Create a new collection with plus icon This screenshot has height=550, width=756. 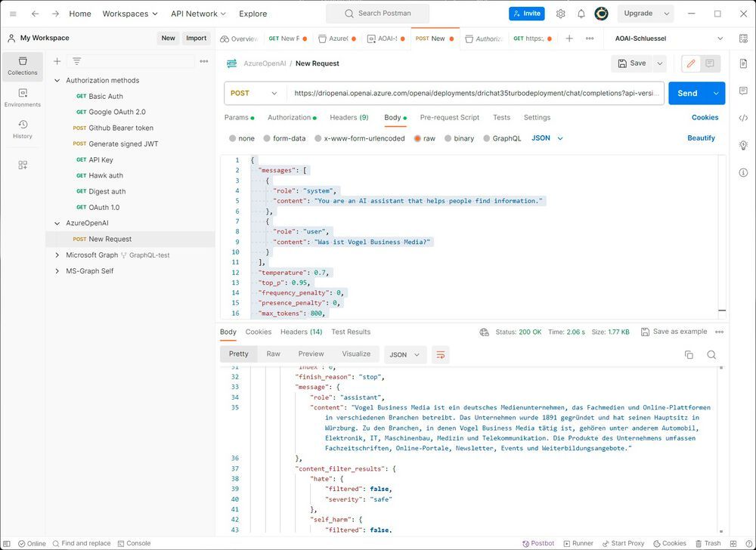point(57,61)
